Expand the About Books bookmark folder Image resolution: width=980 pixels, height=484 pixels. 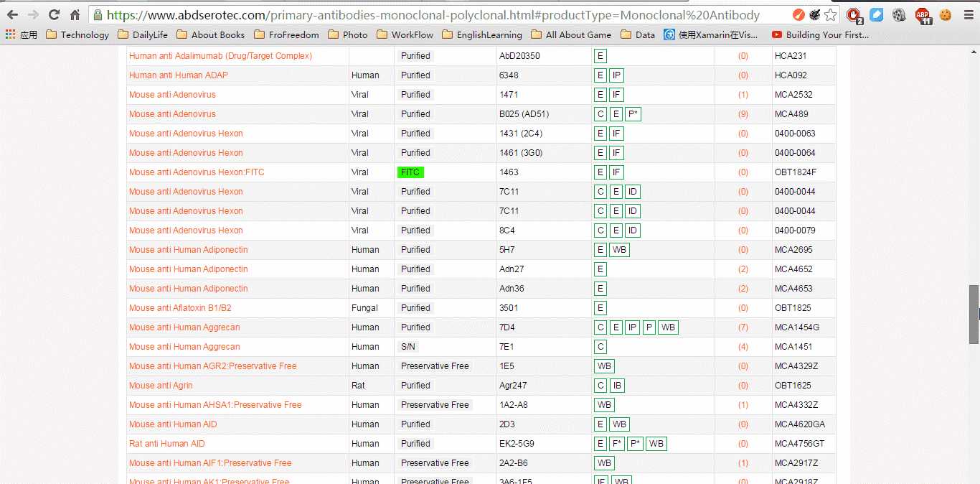point(210,34)
